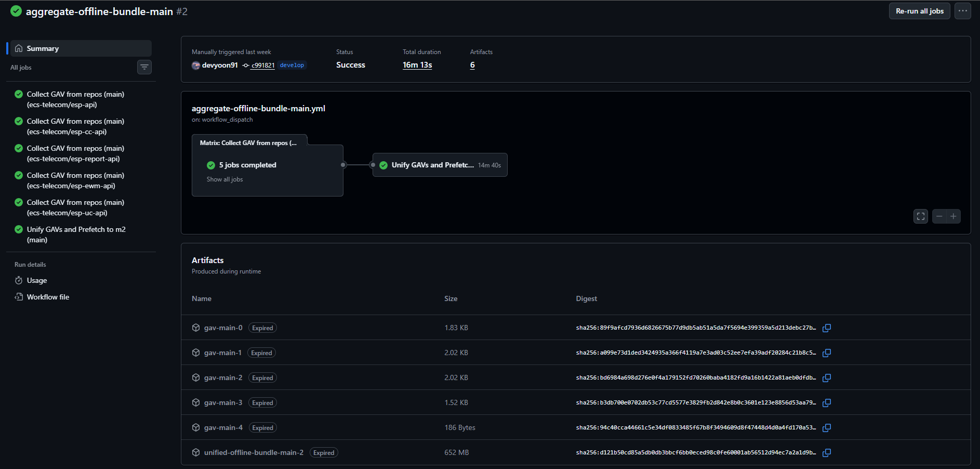980x469 pixels.
Task: Click the 652 MB size value
Action: point(456,452)
